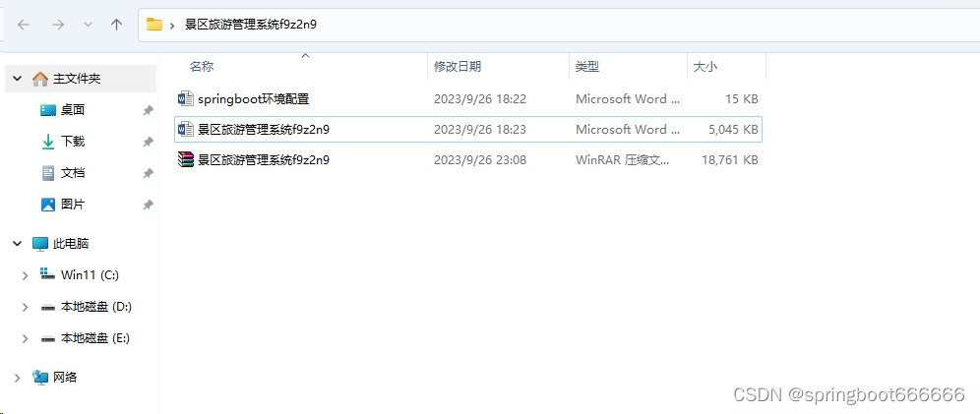The image size is (980, 414).
Task: Click Word icon of springboot环境配置
Action: pyautogui.click(x=186, y=98)
